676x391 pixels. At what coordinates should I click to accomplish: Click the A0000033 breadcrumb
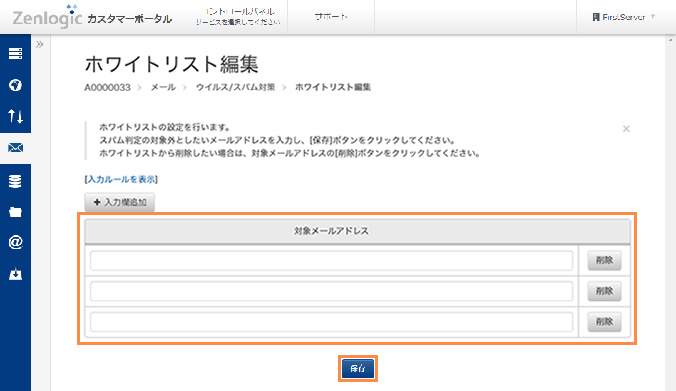107,88
